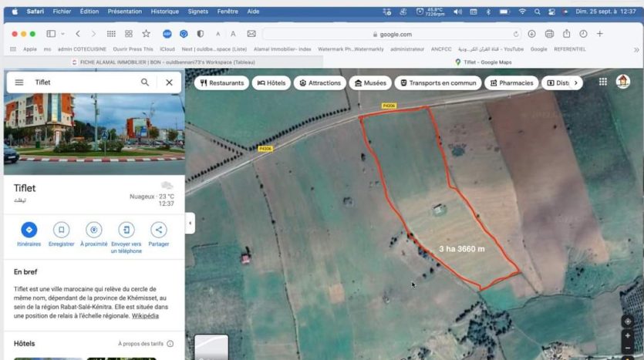Viewport: 644px width, 360px height.
Task: Open the Wikipédia link in the description
Action: (x=145, y=315)
